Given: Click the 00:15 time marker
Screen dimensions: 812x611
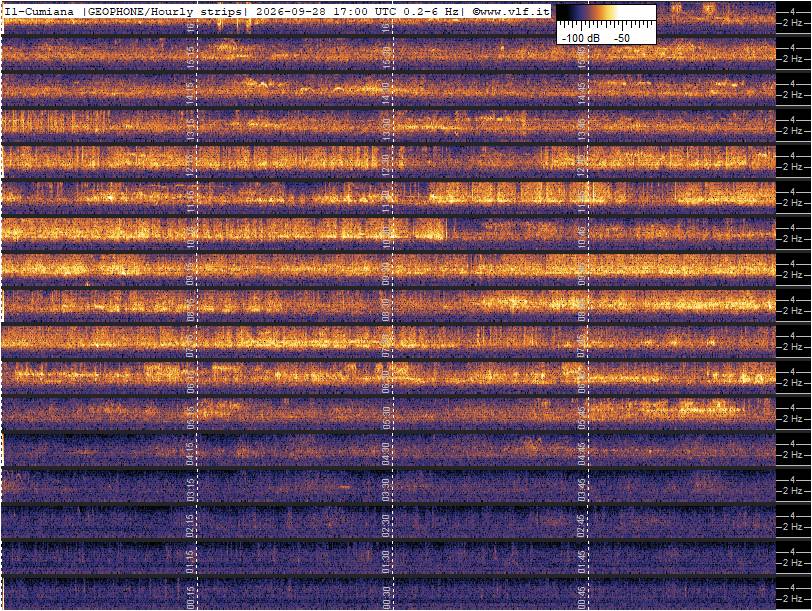Looking at the screenshot, I should (x=191, y=598).
